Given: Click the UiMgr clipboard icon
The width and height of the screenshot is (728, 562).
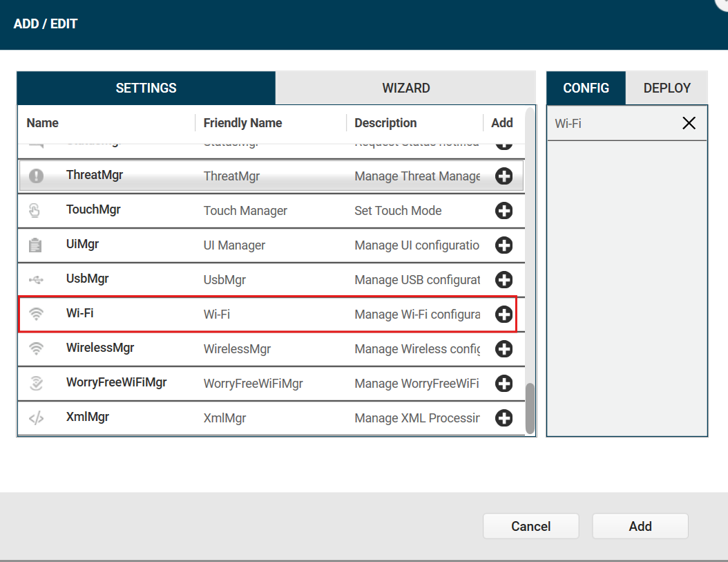Looking at the screenshot, I should [x=35, y=245].
